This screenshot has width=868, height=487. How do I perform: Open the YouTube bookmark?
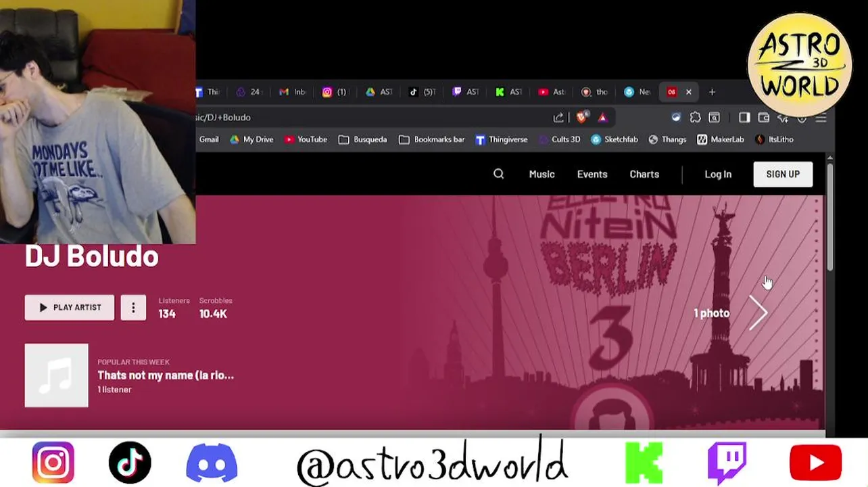(x=306, y=139)
